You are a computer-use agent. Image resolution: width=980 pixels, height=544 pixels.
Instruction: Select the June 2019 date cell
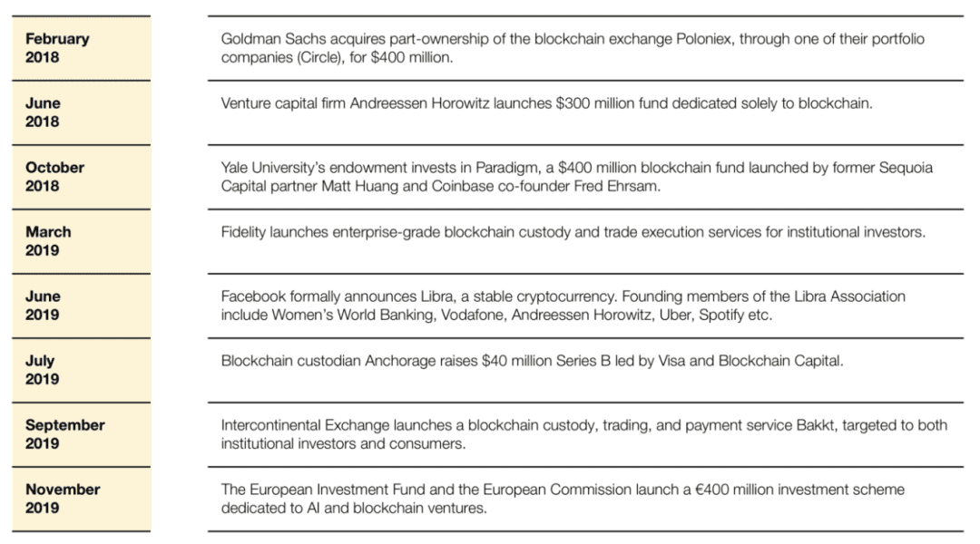click(82, 306)
